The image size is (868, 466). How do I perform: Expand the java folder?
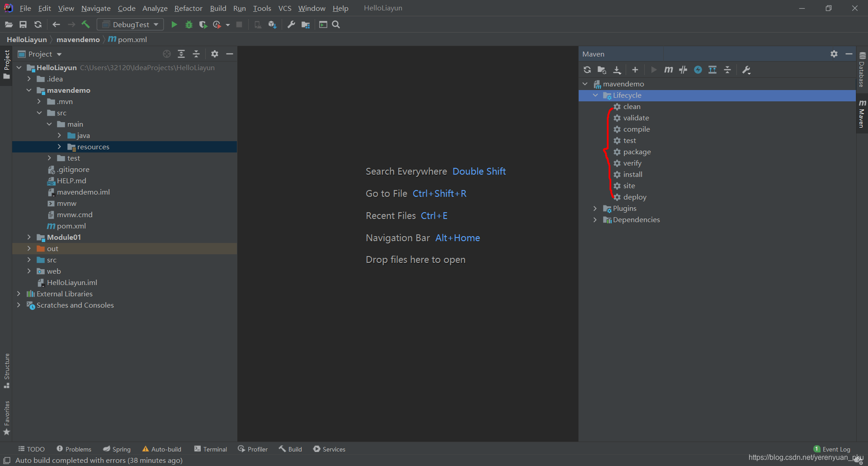click(59, 135)
